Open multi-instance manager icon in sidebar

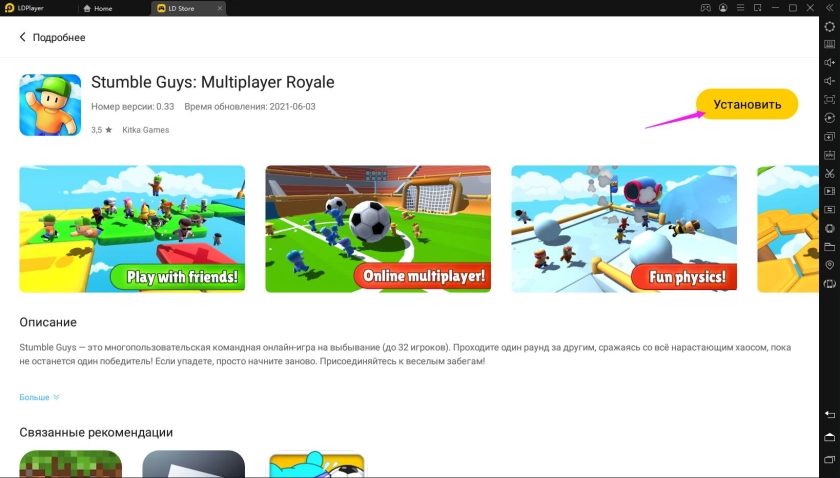pos(829,136)
